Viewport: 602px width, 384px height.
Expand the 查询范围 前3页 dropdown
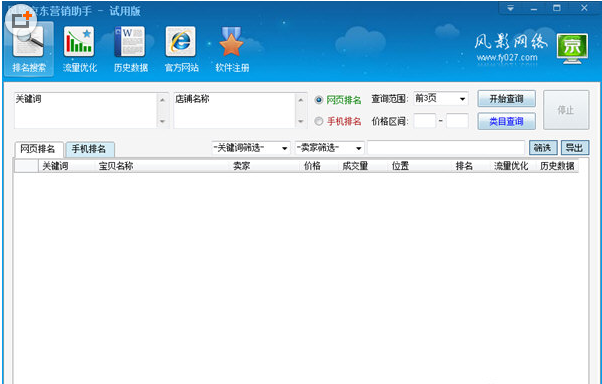[441, 99]
